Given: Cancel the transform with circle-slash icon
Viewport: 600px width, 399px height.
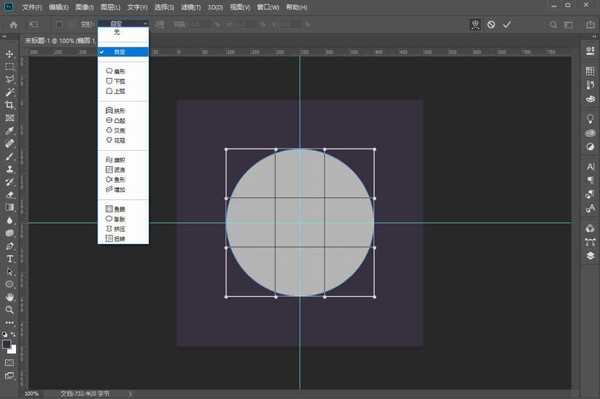Looking at the screenshot, I should click(x=491, y=25).
